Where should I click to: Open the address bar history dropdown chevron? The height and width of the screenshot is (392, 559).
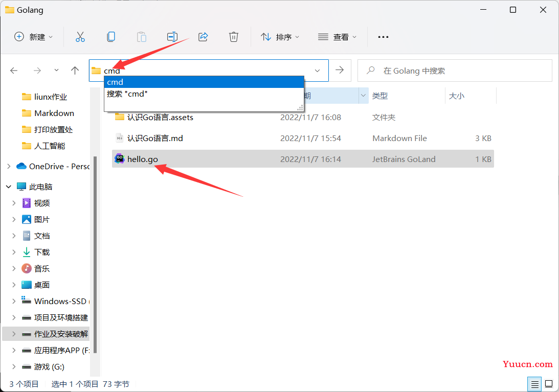point(317,71)
